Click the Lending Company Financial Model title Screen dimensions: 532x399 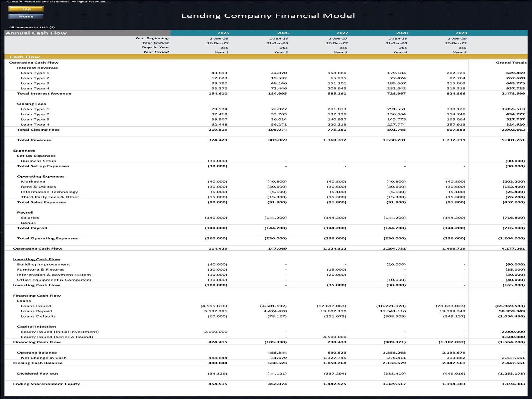point(268,16)
